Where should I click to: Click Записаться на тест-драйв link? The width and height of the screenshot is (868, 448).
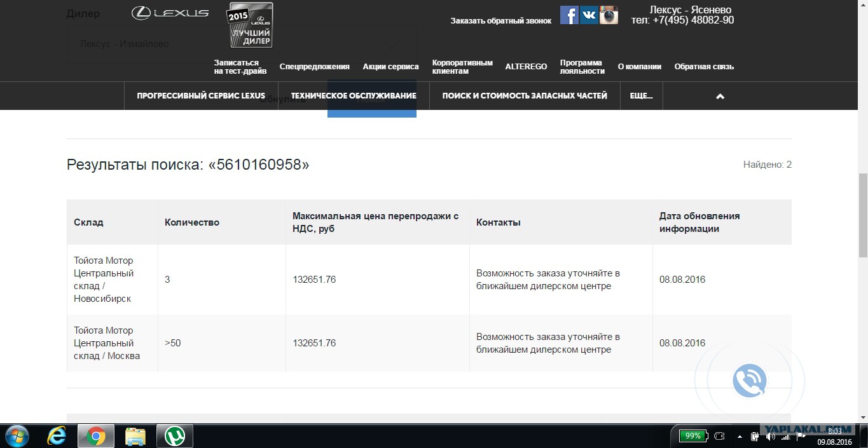tap(240, 67)
